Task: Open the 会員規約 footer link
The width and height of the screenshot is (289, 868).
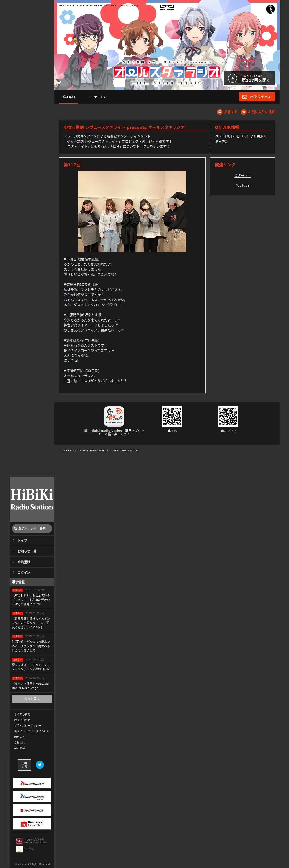Action: tap(20, 743)
